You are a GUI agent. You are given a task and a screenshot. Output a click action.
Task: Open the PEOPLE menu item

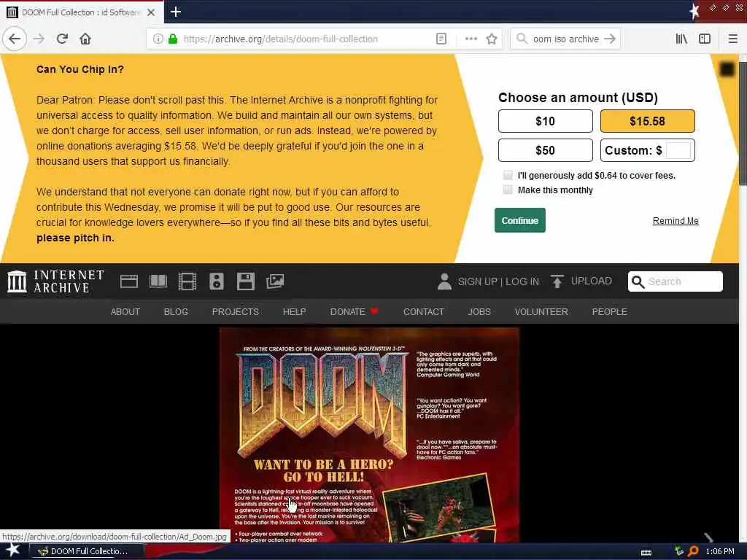pos(609,312)
